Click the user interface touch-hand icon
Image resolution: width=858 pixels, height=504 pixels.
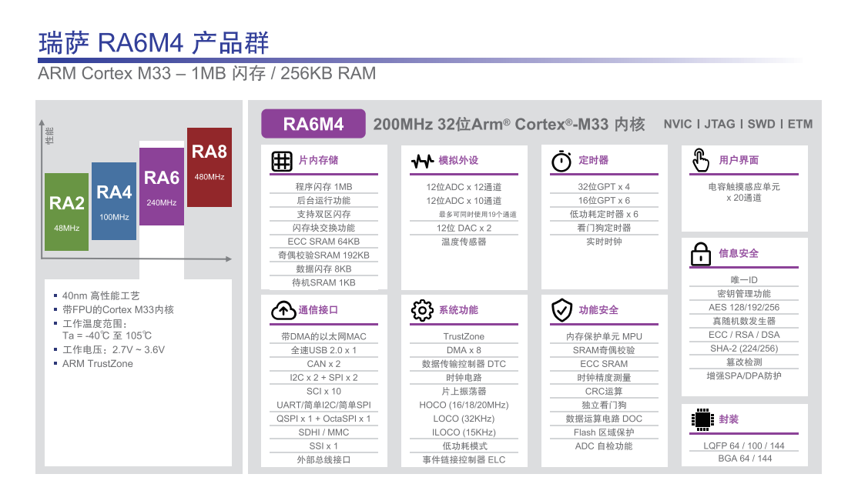coord(701,160)
